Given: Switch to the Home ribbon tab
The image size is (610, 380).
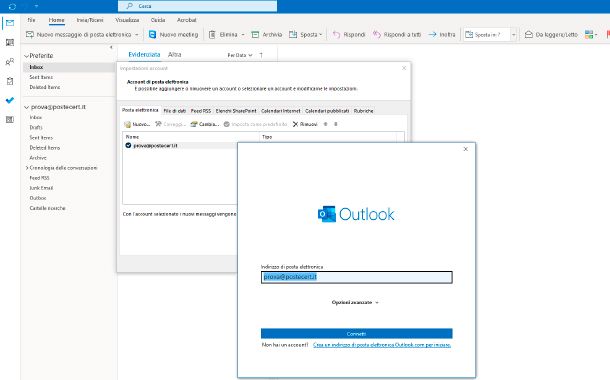Looking at the screenshot, I should (56, 20).
